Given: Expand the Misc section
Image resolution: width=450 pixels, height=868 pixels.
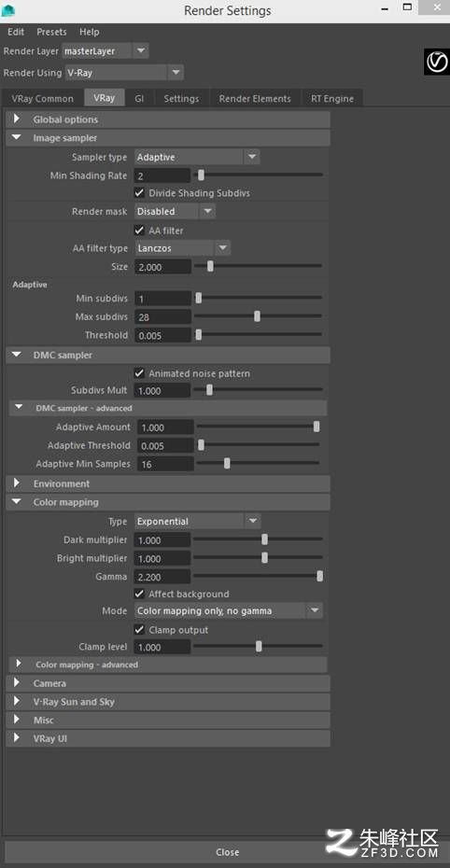Looking at the screenshot, I should tap(168, 721).
